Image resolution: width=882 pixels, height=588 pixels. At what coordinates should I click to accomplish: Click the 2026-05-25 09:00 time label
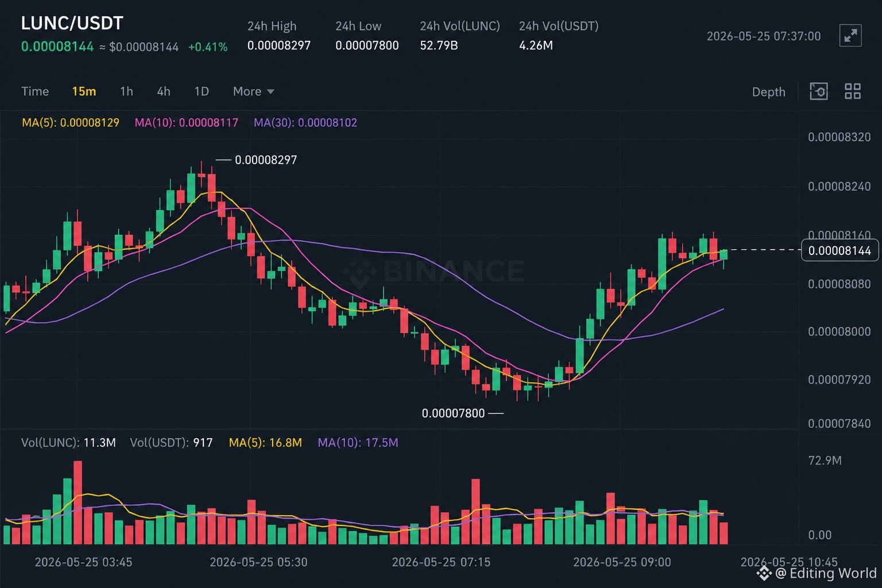pyautogui.click(x=622, y=562)
